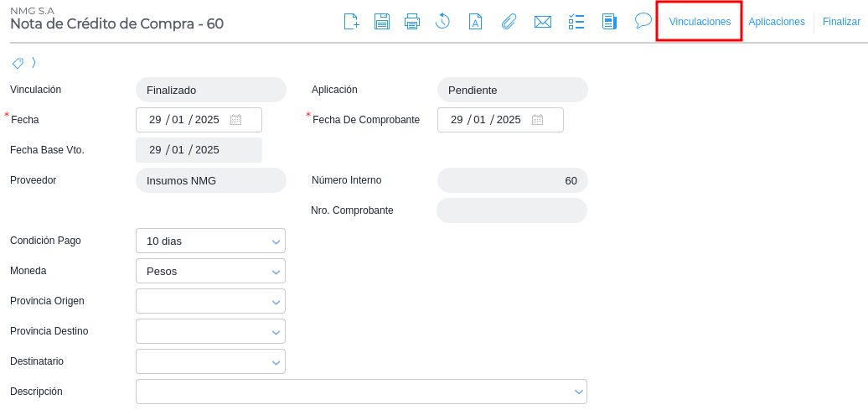This screenshot has width=868, height=410.
Task: Click the Proveedor label
Action: 34,180
